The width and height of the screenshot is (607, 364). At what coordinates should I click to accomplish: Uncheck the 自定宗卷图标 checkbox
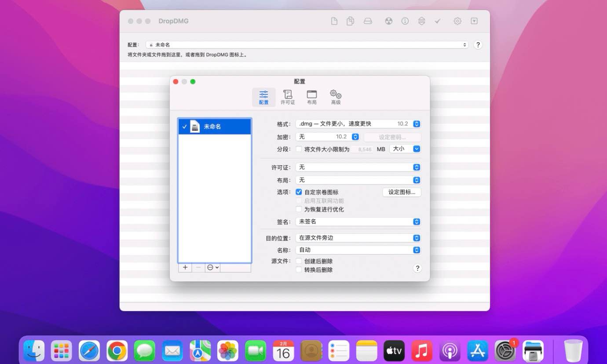[299, 192]
